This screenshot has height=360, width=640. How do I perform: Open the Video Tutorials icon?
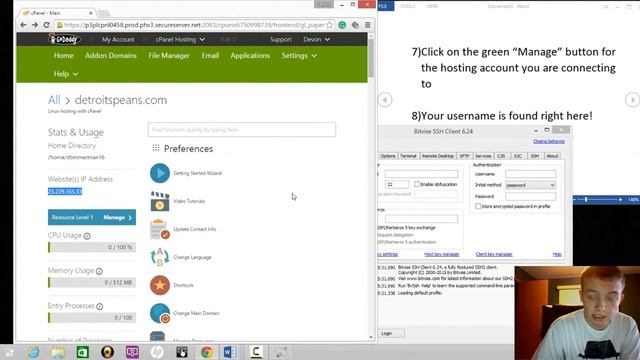pos(160,201)
